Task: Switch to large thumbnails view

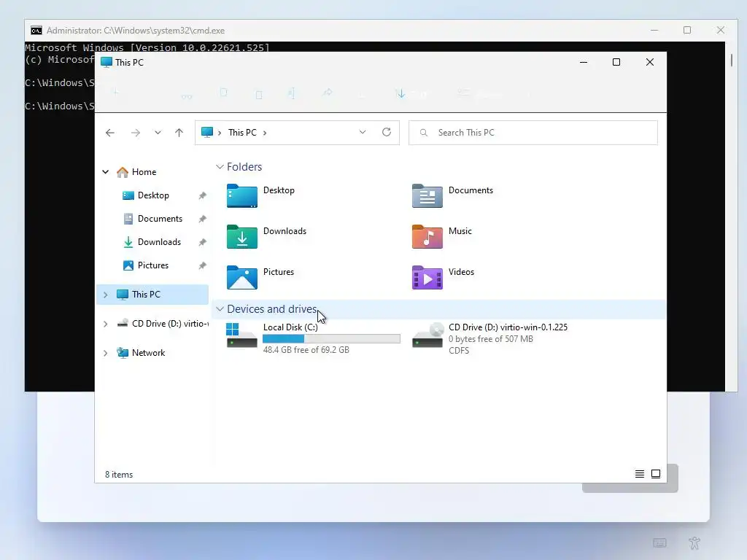Action: (656, 474)
